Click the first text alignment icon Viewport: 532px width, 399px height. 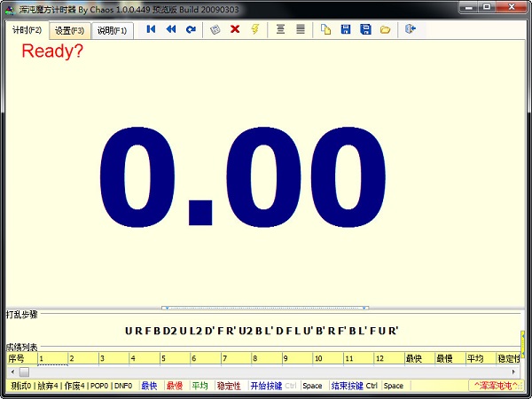[281, 29]
